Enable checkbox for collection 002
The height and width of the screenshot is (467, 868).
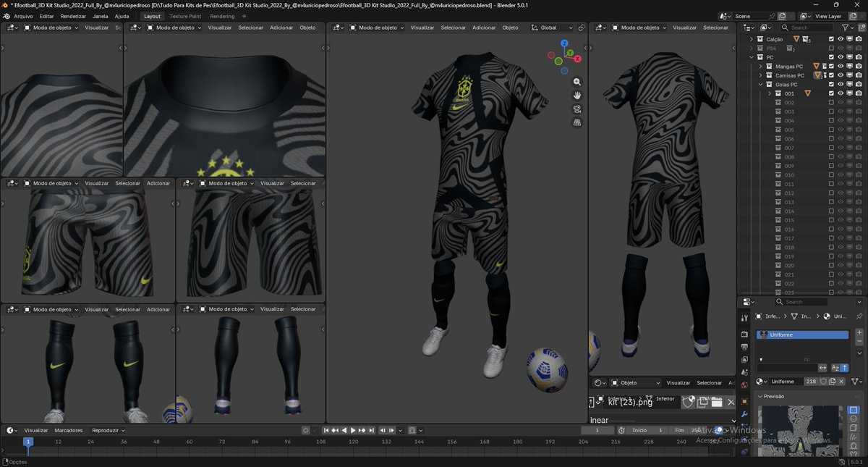click(x=831, y=103)
